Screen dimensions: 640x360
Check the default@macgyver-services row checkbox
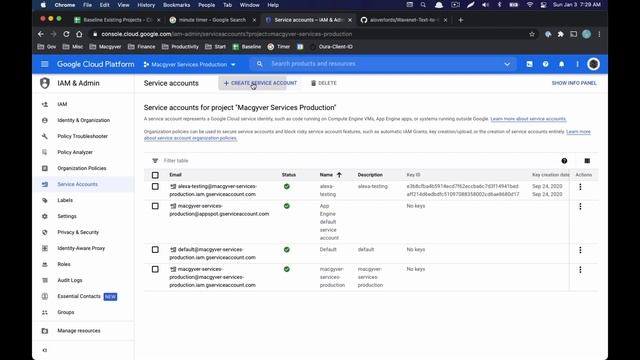(x=155, y=249)
